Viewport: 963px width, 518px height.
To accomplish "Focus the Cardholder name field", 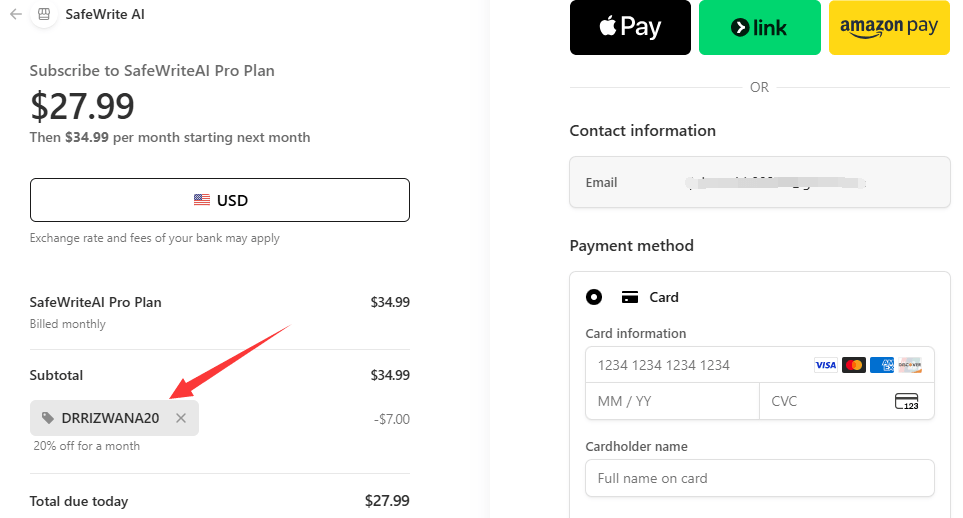I will 760,478.
